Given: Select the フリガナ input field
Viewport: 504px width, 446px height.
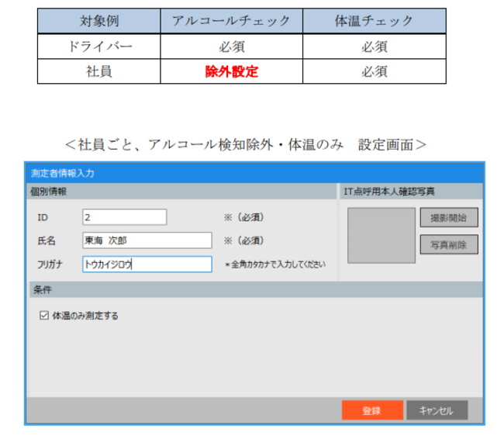Looking at the screenshot, I should [147, 264].
